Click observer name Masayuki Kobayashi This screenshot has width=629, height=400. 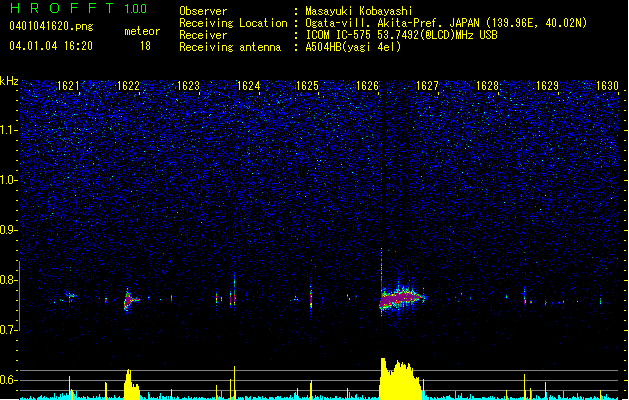[x=359, y=11]
